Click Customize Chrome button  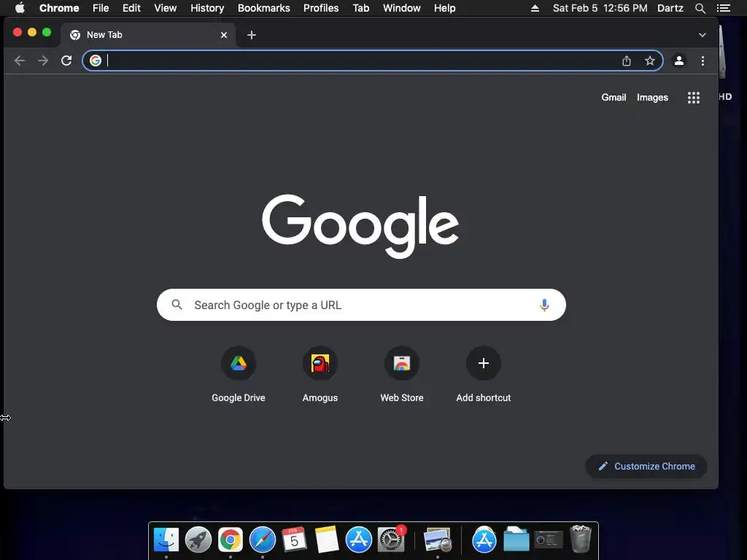click(x=646, y=466)
